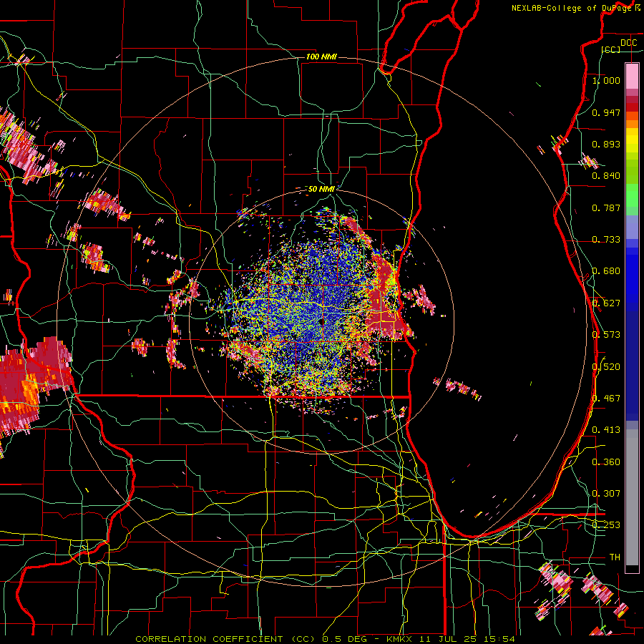
Task: Select the 0.520 scale value
Action: [606, 367]
